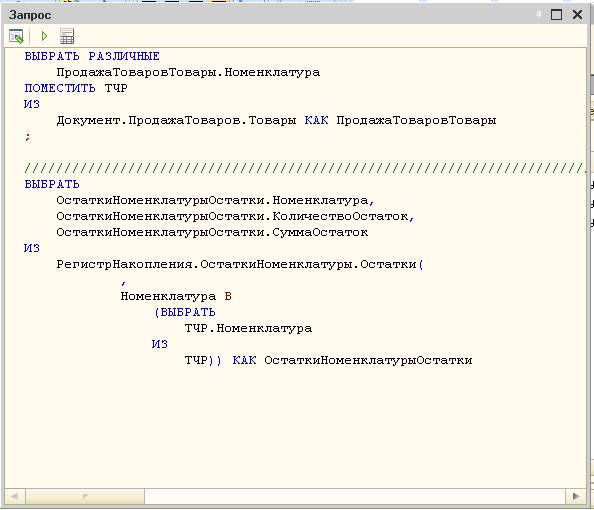The image size is (594, 510).
Task: Click the КоличествоОстаток field line
Action: click(x=235, y=216)
